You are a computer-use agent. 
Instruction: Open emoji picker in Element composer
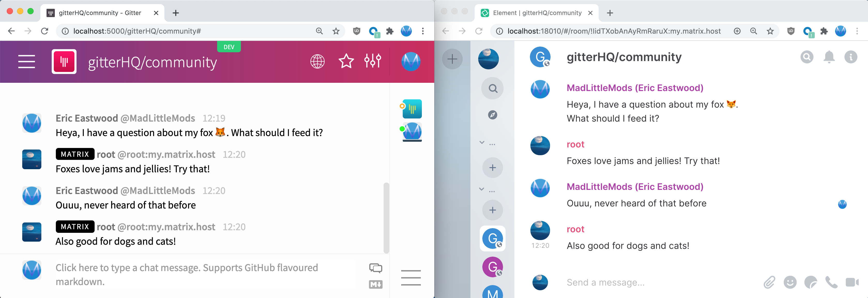click(x=790, y=282)
